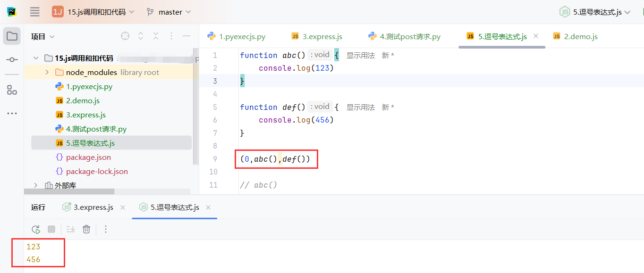
Task: Switch to 1.pyexecjs.py editor tab
Action: [237, 36]
